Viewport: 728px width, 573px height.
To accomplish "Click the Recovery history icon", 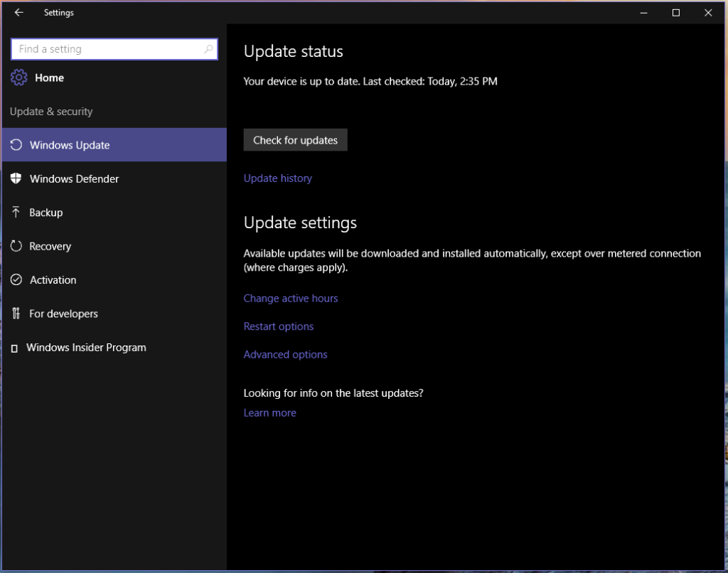I will tap(16, 247).
